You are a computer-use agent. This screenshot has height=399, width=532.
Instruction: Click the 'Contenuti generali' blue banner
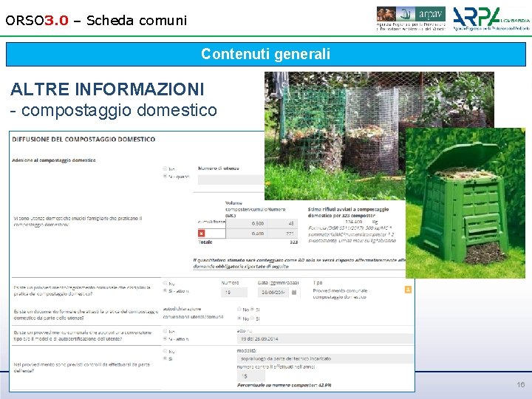[266, 54]
